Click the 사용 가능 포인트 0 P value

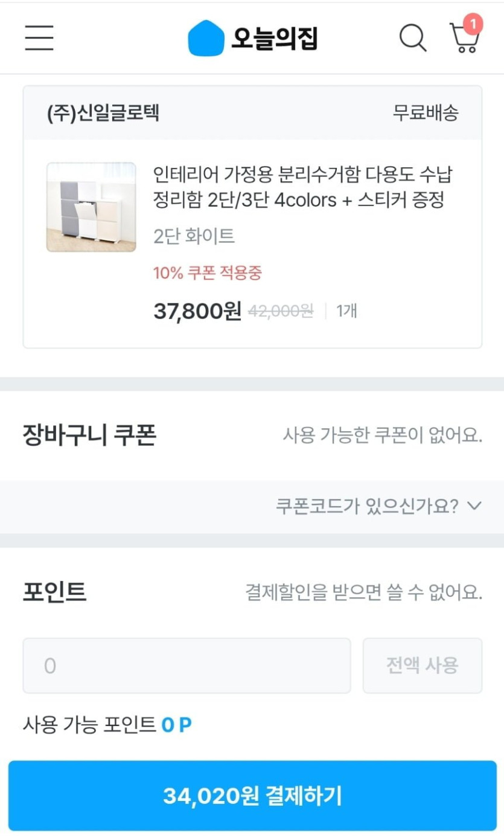click(x=176, y=724)
